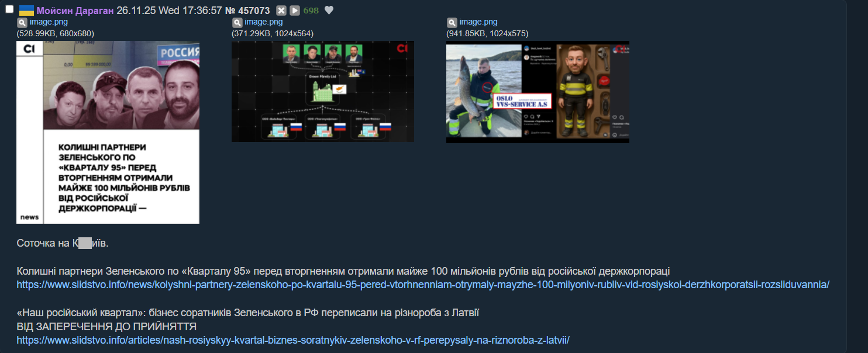The height and width of the screenshot is (353, 868).
Task: Expand the four-men news thumbnail
Action: [x=108, y=132]
